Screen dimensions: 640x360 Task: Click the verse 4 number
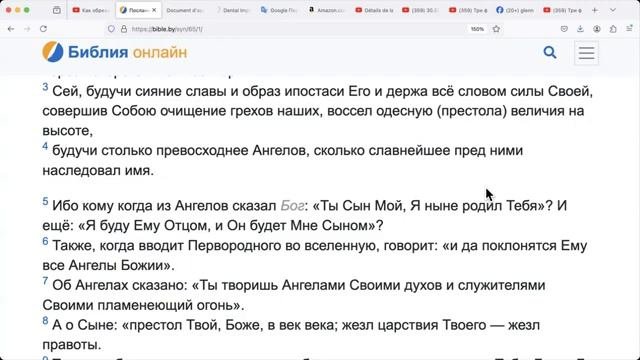45,146
